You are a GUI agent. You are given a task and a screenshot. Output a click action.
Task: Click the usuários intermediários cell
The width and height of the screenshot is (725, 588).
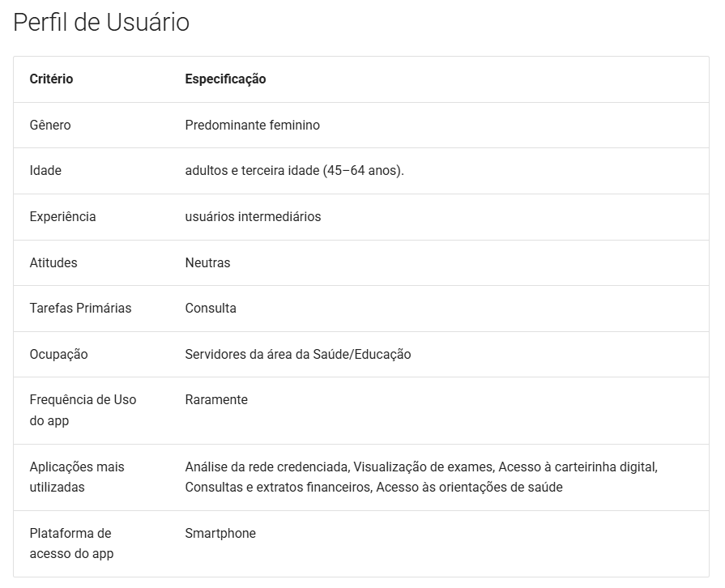(253, 217)
